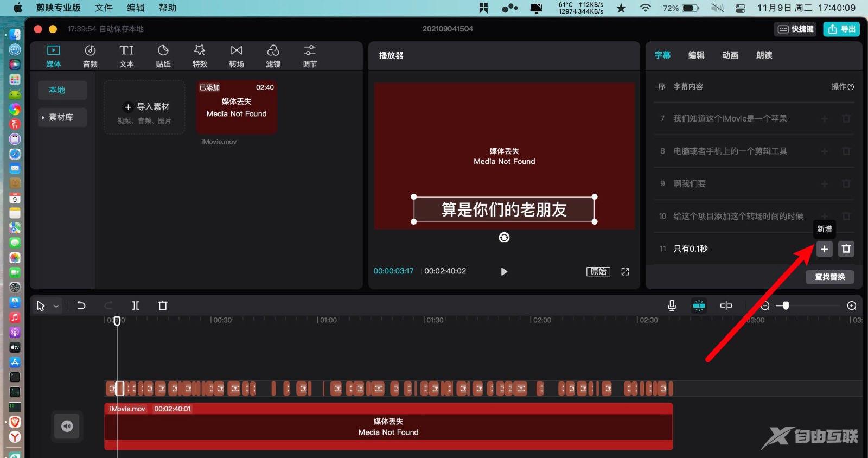Select the iMovie.mov clip on main track
The height and width of the screenshot is (458, 868).
(388, 427)
